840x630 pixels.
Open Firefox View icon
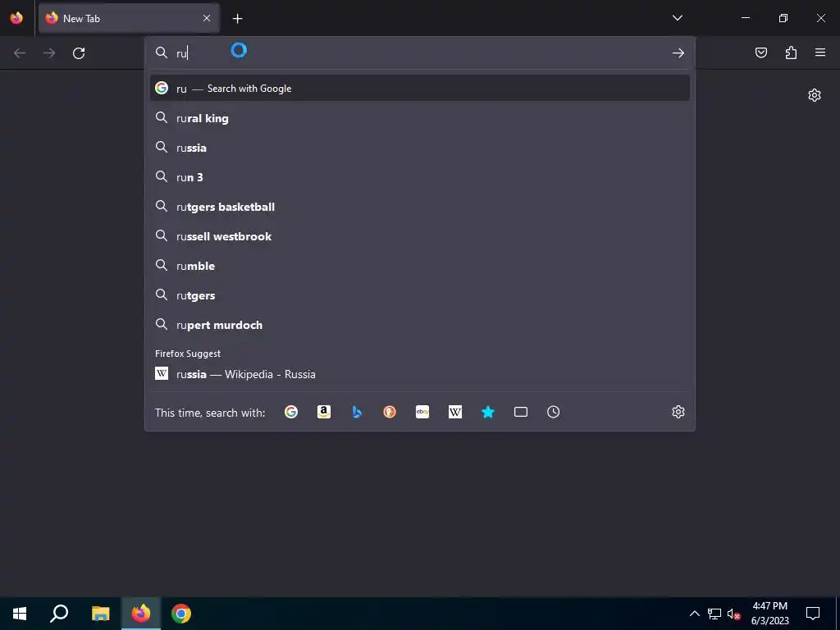(16, 18)
